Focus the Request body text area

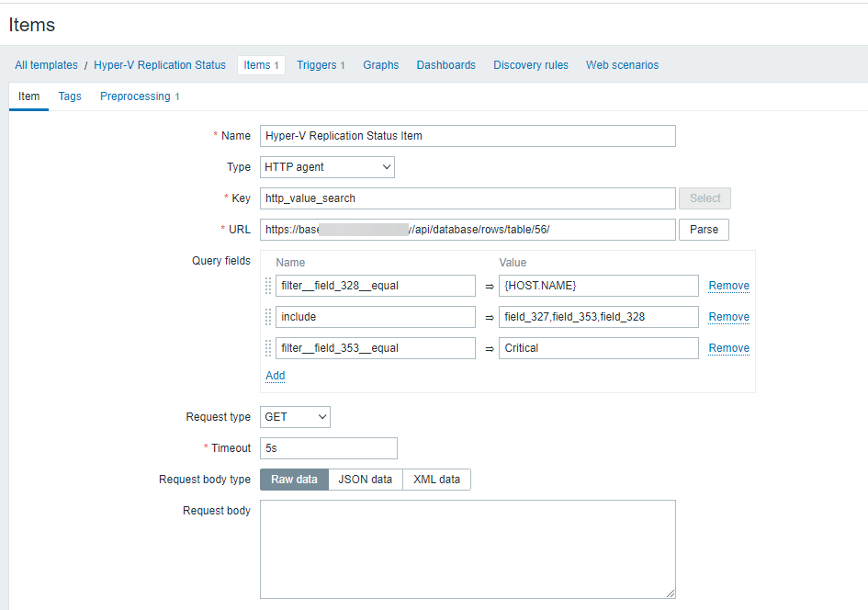click(468, 549)
